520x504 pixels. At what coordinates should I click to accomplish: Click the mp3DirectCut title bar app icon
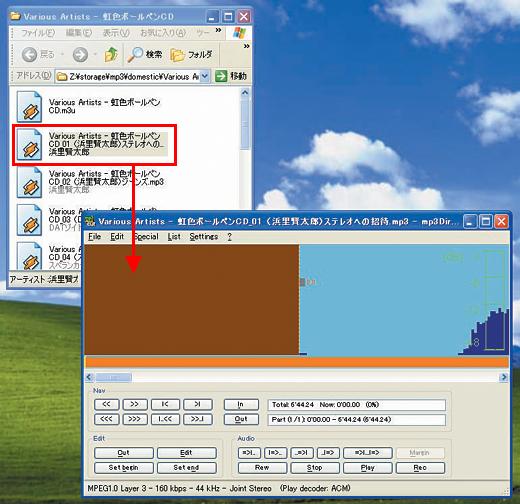click(x=90, y=221)
